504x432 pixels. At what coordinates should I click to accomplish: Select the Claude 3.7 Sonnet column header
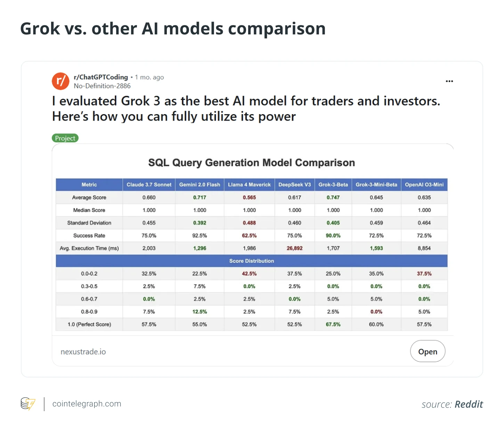(148, 185)
